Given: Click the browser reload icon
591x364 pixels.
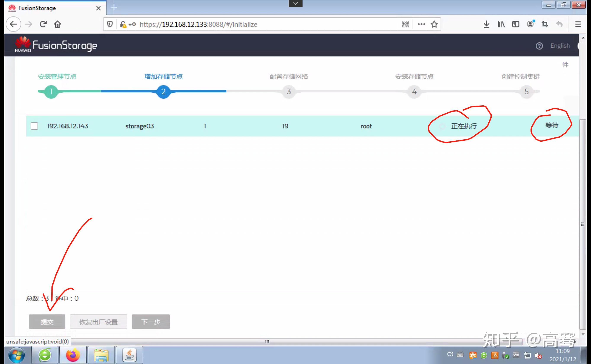Looking at the screenshot, I should pos(43,24).
